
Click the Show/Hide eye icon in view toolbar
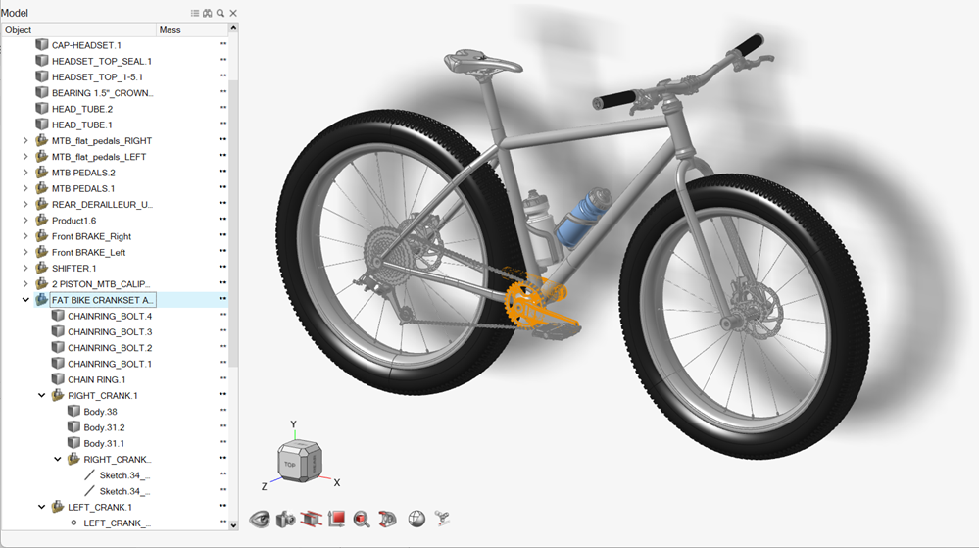[260, 519]
